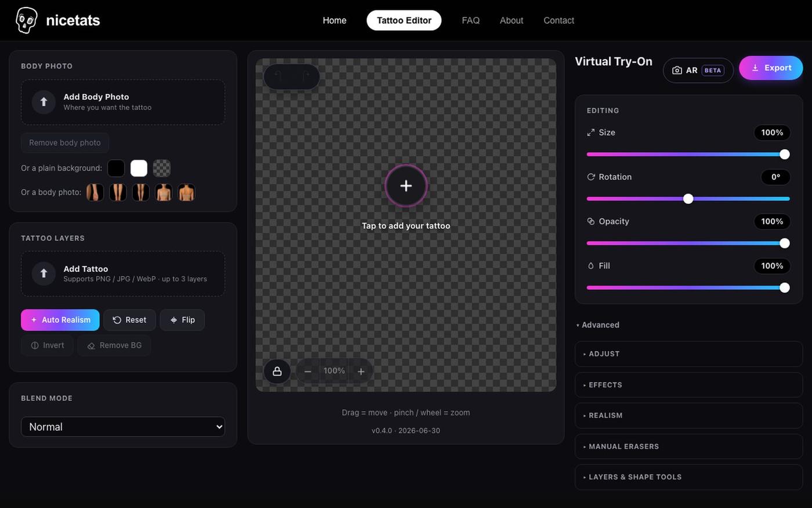The height and width of the screenshot is (508, 812).
Task: Click the Remove body photo button
Action: pyautogui.click(x=65, y=143)
